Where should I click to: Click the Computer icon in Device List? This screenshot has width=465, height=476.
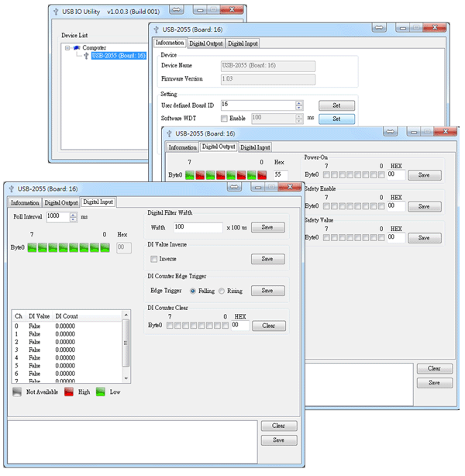[77, 47]
